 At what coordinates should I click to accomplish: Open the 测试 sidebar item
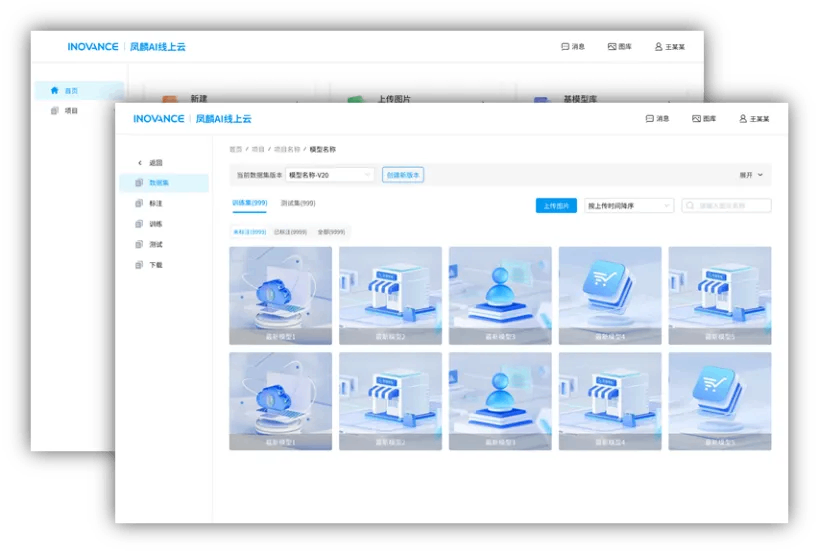click(139, 244)
